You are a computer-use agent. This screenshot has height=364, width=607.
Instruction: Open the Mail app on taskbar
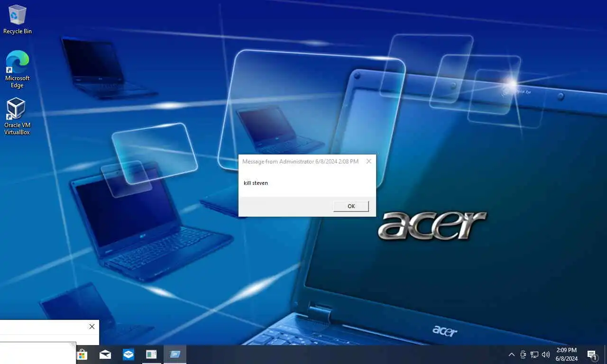(x=105, y=355)
